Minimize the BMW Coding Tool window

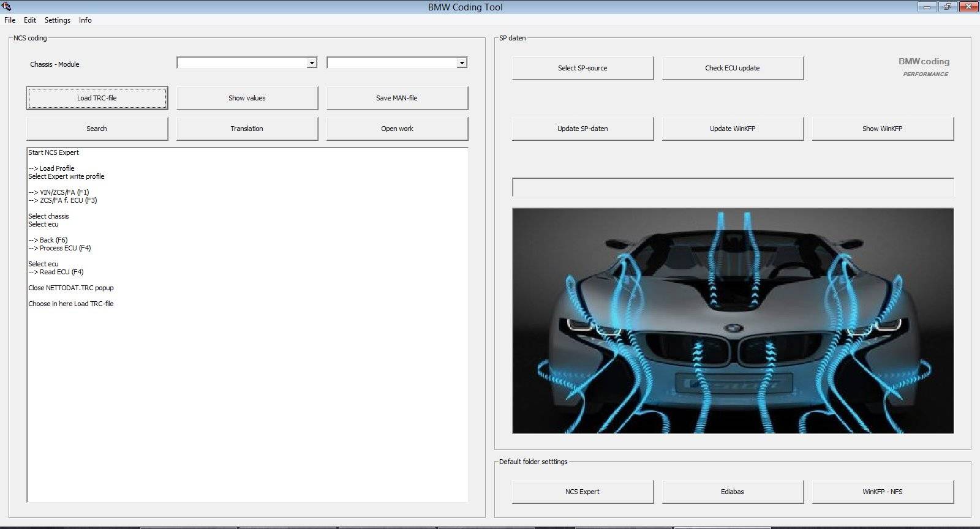(927, 7)
